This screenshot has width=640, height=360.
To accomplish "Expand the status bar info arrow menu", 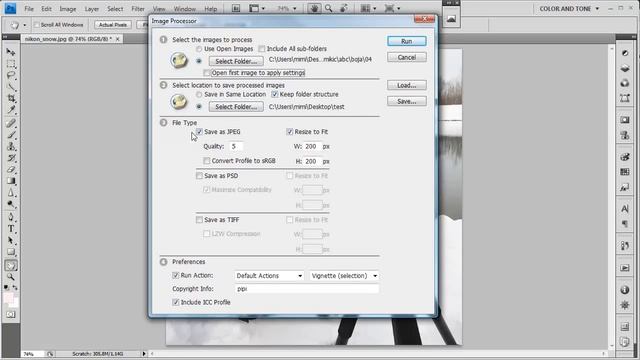I will tap(144, 354).
